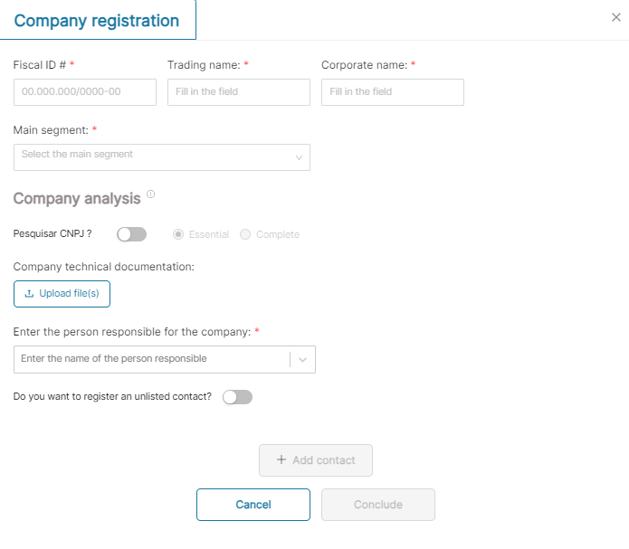Click the Upload file(s) button
The height and width of the screenshot is (549, 629).
pos(62,294)
